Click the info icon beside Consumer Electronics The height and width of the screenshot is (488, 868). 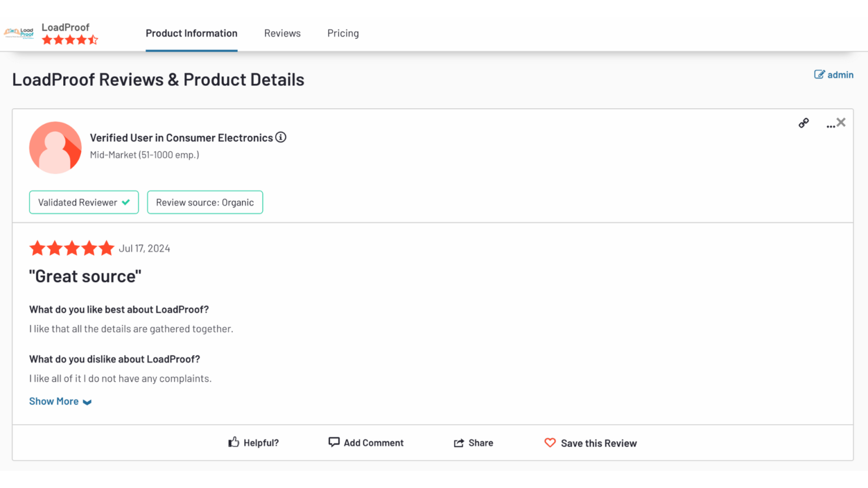(281, 137)
